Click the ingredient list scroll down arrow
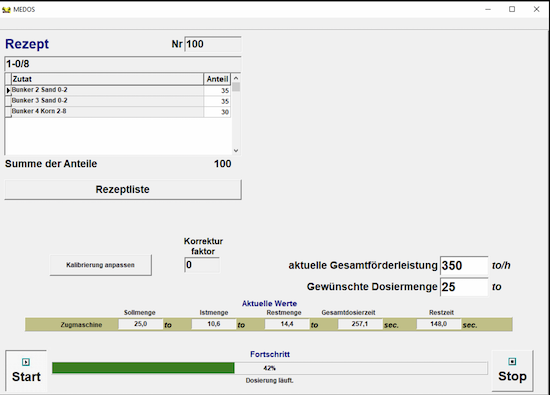 [236, 150]
